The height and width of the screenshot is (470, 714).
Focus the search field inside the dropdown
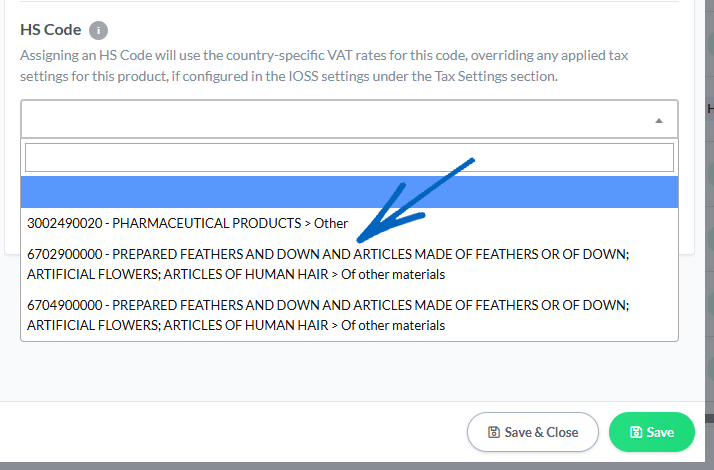click(x=349, y=158)
